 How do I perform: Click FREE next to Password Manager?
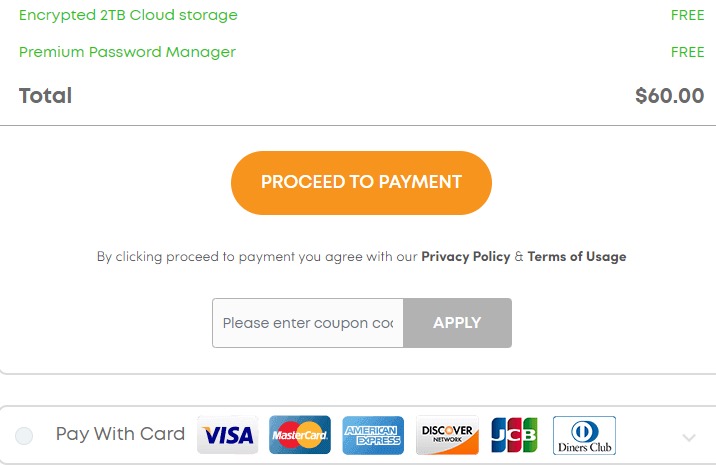point(687,52)
